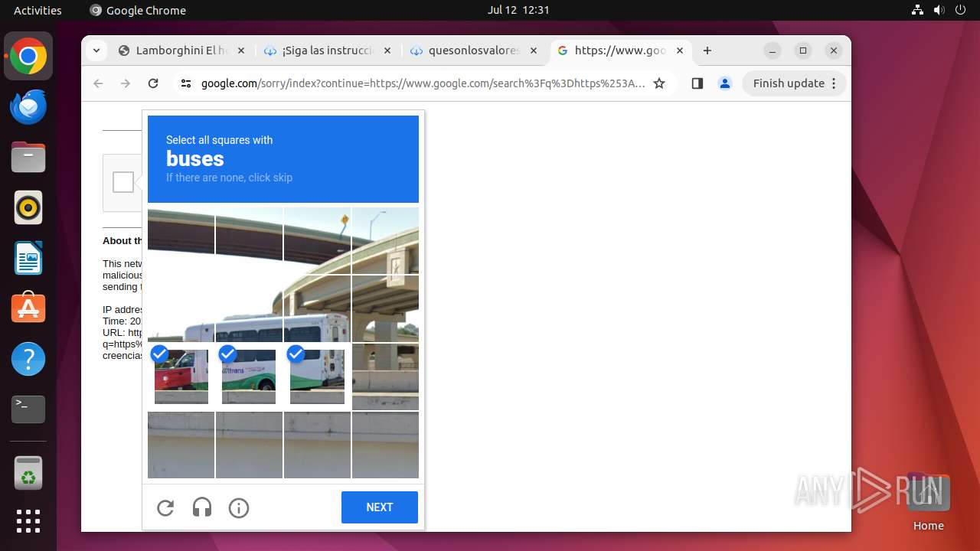Click the reCAPTCHA reload challenge icon

(165, 507)
